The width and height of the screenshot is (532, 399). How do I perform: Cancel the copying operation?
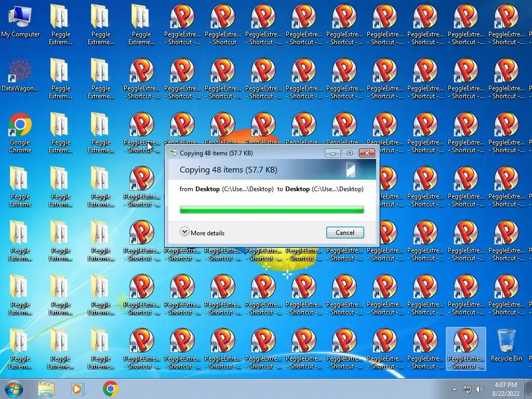[345, 232]
